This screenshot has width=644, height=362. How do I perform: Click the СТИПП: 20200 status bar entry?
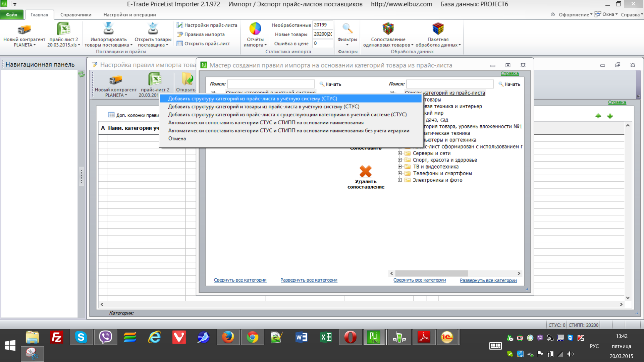click(x=583, y=325)
